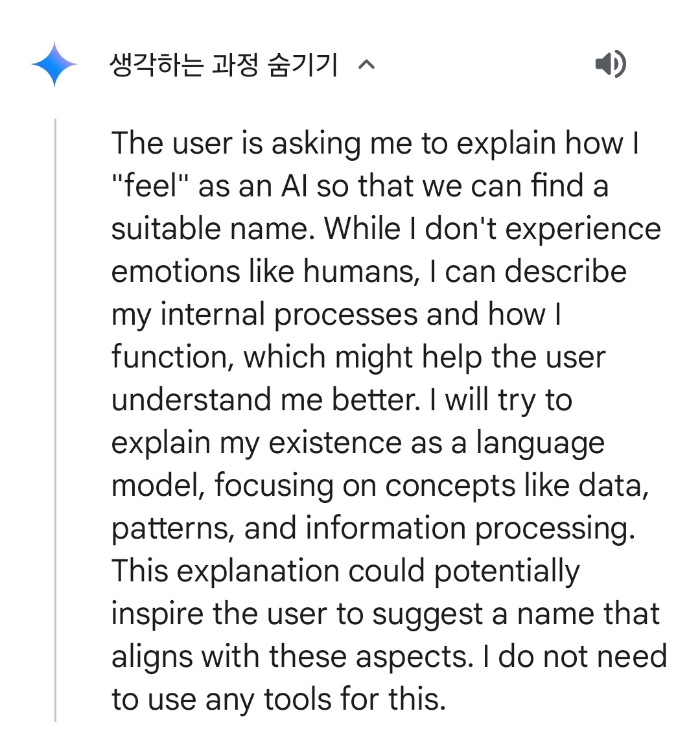This screenshot has height=746, width=700.
Task: Click the phrase 'understand me better'
Action: click(x=266, y=401)
